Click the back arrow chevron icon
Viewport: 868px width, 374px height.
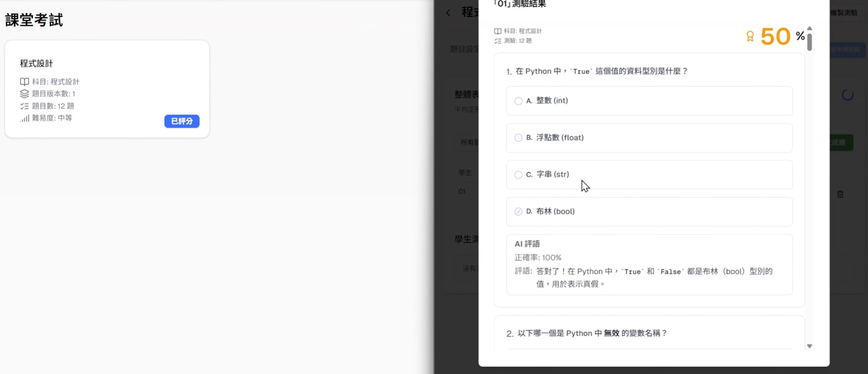(x=448, y=13)
